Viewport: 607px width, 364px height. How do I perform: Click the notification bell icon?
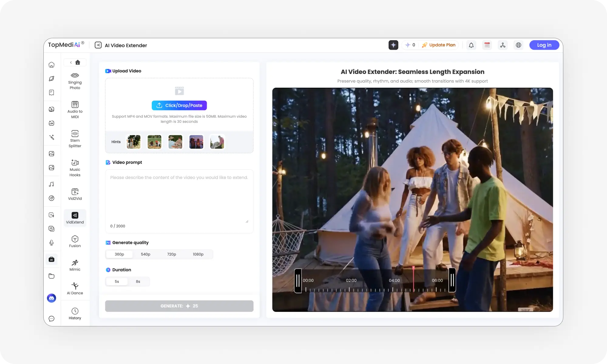coord(471,45)
